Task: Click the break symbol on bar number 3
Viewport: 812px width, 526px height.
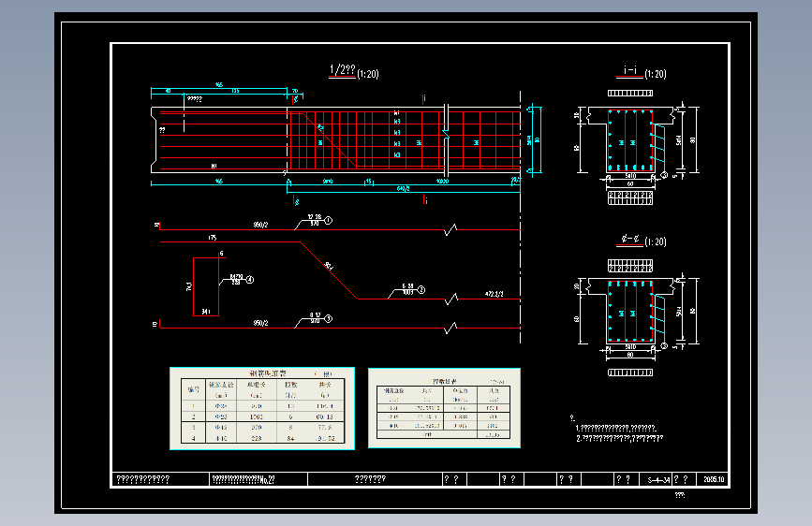Action: [x=451, y=328]
